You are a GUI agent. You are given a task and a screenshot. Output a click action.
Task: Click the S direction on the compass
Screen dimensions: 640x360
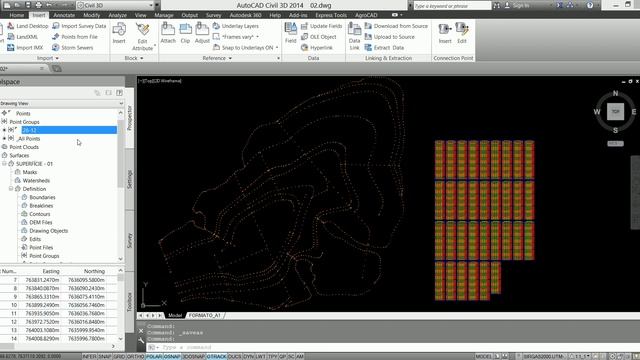pos(615,130)
